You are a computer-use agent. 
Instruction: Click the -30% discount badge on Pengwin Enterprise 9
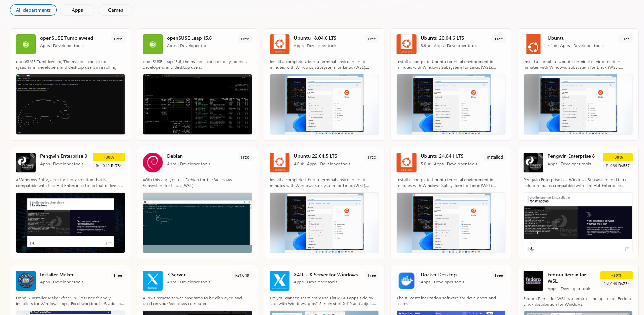pyautogui.click(x=109, y=157)
